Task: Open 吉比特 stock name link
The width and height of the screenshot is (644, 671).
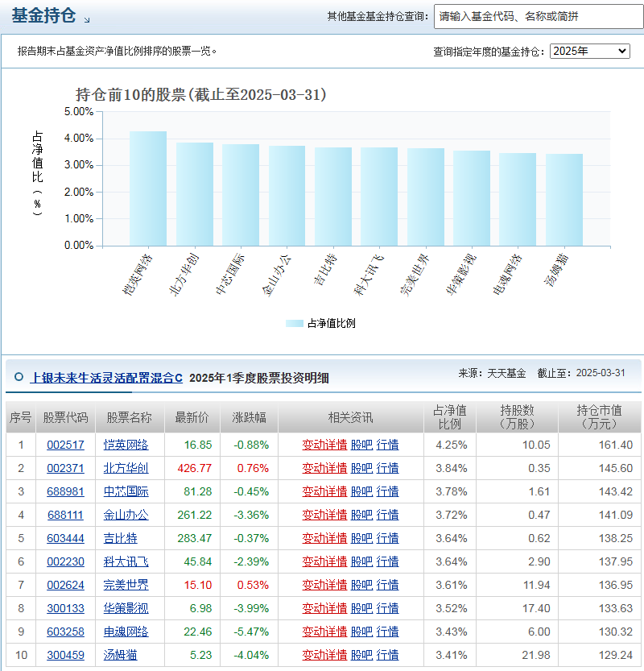Action: [x=120, y=538]
